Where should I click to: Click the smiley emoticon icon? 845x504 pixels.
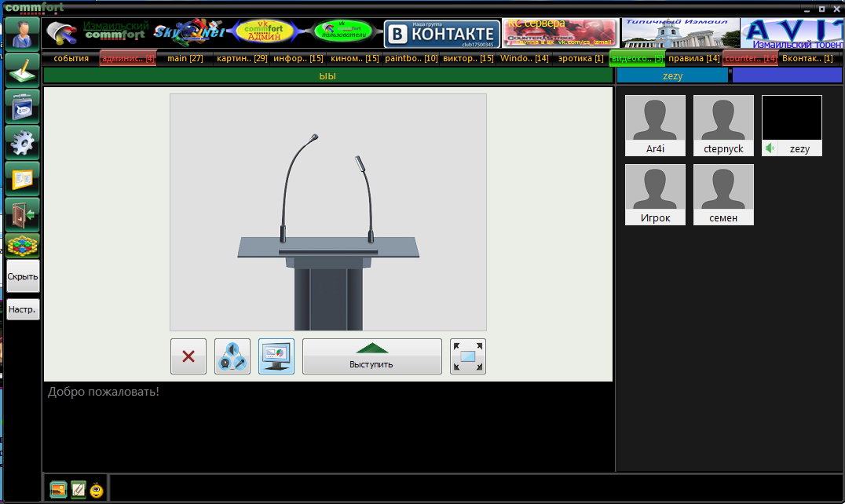97,490
